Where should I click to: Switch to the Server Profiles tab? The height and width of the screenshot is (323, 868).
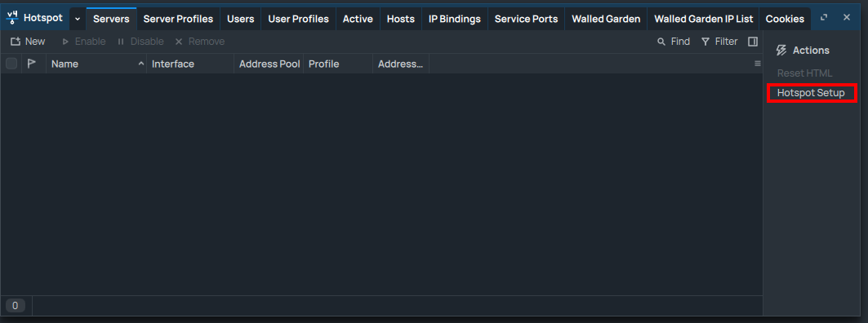[178, 19]
